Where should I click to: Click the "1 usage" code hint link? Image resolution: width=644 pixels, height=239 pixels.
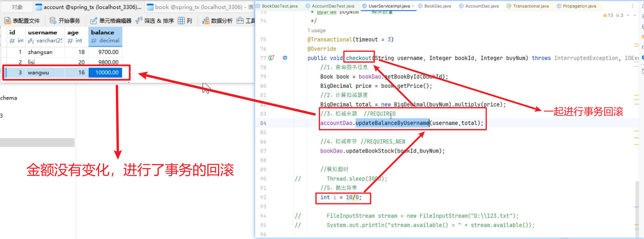click(316, 30)
